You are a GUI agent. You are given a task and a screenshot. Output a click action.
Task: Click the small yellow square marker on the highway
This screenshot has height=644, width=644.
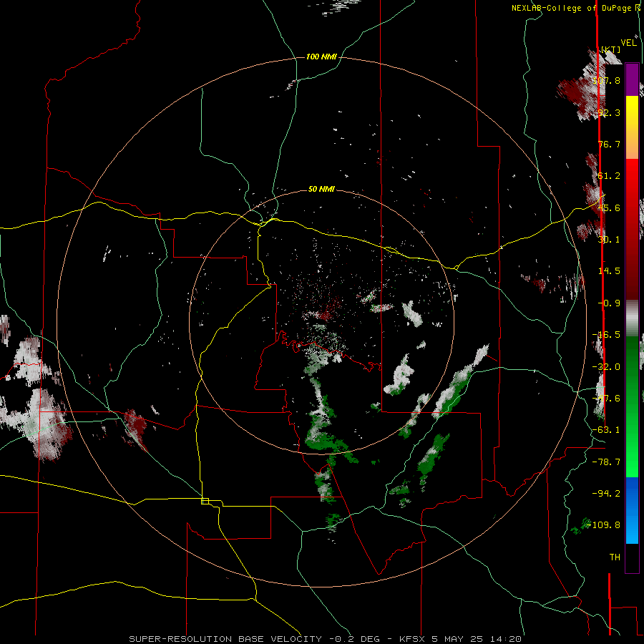[x=205, y=501]
